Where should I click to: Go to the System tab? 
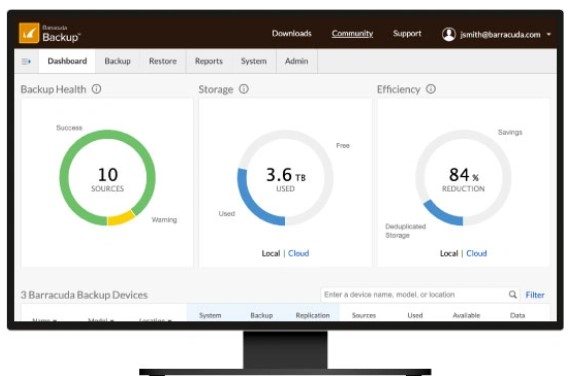[254, 61]
